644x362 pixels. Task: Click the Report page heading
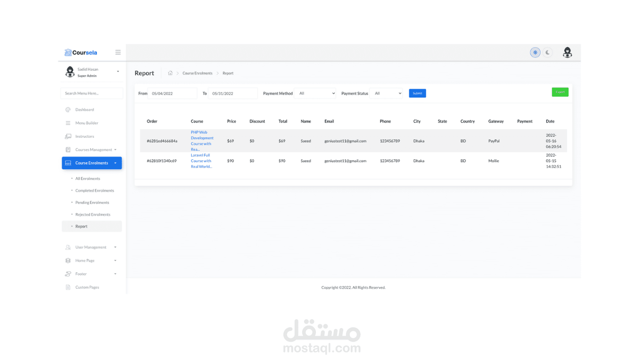[x=144, y=73]
